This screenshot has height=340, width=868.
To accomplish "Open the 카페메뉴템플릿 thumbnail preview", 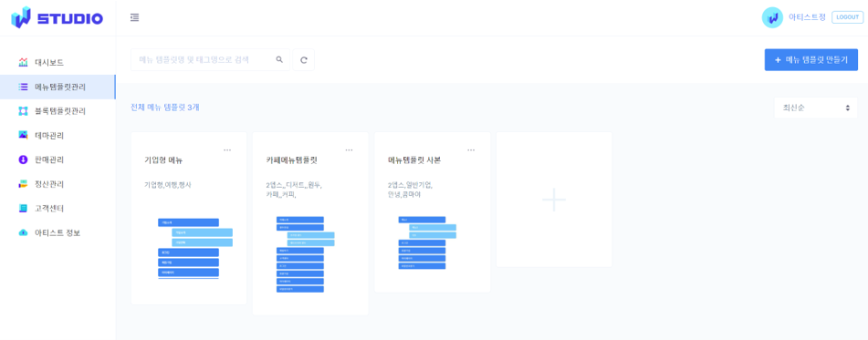I will tap(306, 254).
